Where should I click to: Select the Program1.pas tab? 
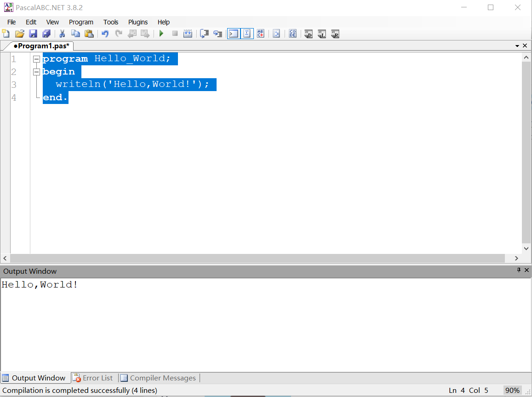click(x=41, y=46)
